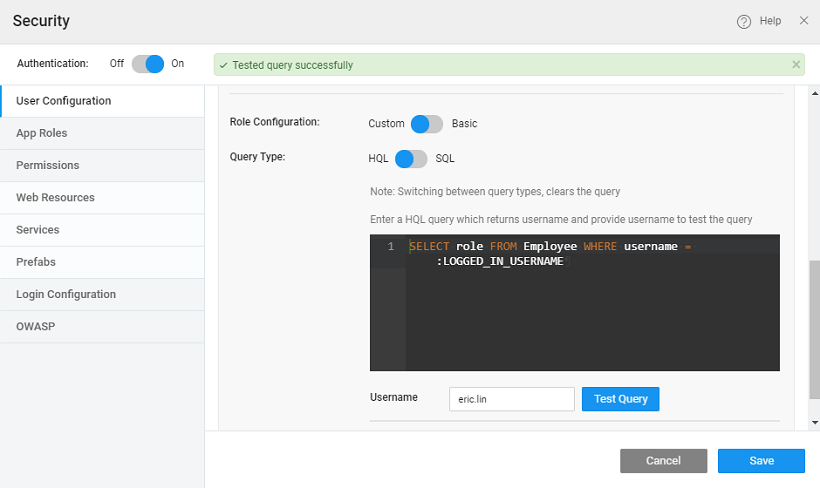Image resolution: width=820 pixels, height=488 pixels.
Task: Dismiss the tested query success message
Action: [x=796, y=65]
